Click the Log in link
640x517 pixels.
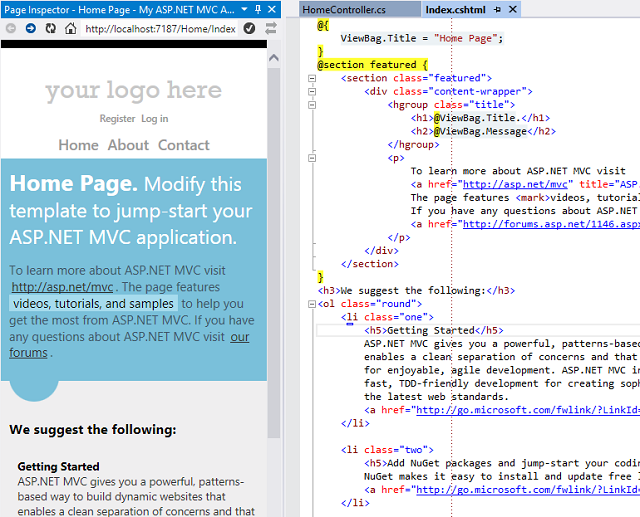click(x=155, y=119)
